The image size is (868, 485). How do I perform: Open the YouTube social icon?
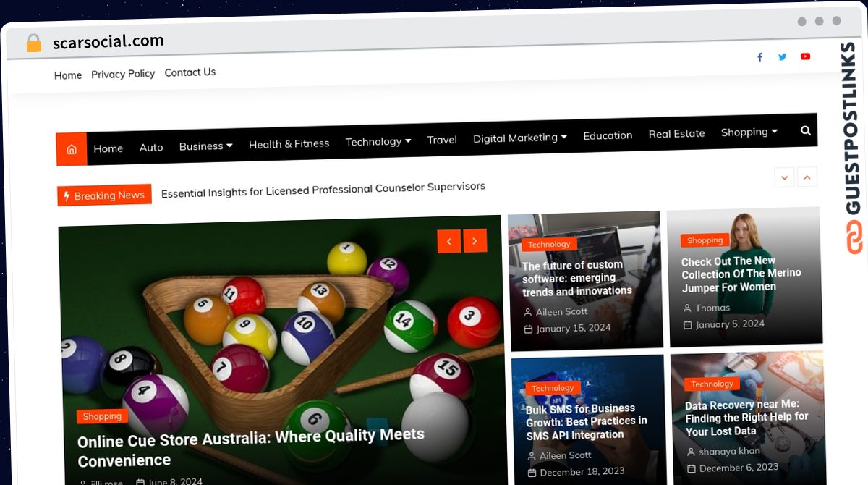(x=805, y=56)
